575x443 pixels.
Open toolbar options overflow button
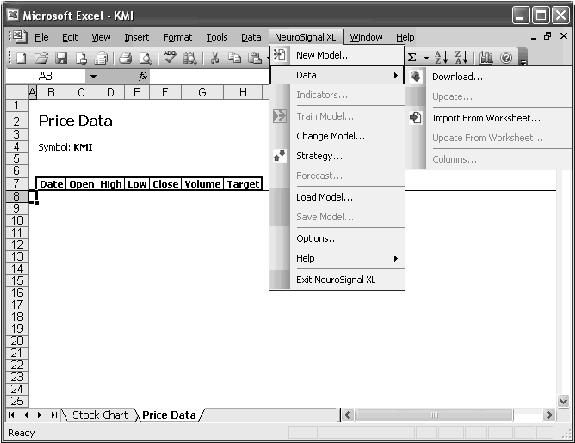click(524, 58)
